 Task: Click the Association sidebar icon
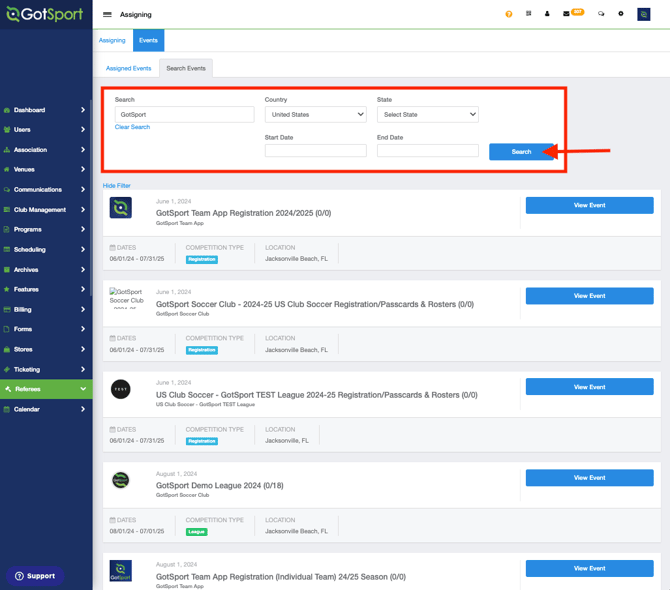click(x=7, y=150)
